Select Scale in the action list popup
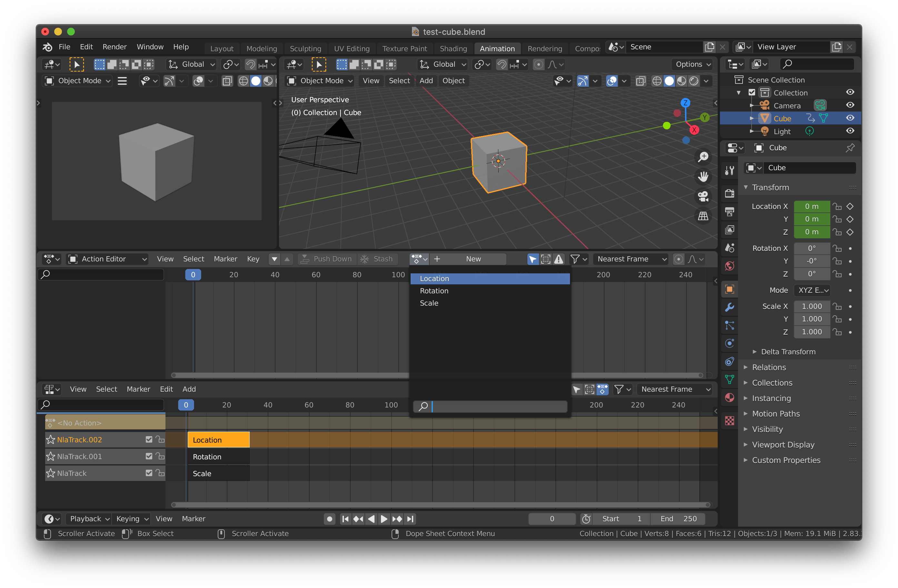898x588 pixels. (490, 303)
